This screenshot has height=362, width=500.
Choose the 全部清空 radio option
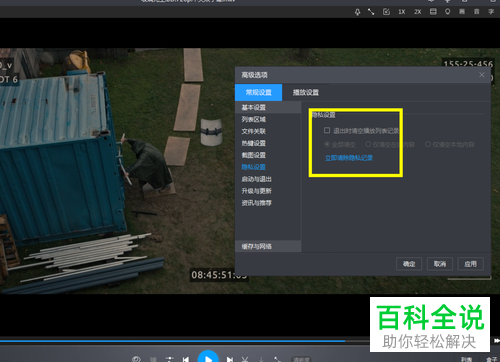coord(327,144)
